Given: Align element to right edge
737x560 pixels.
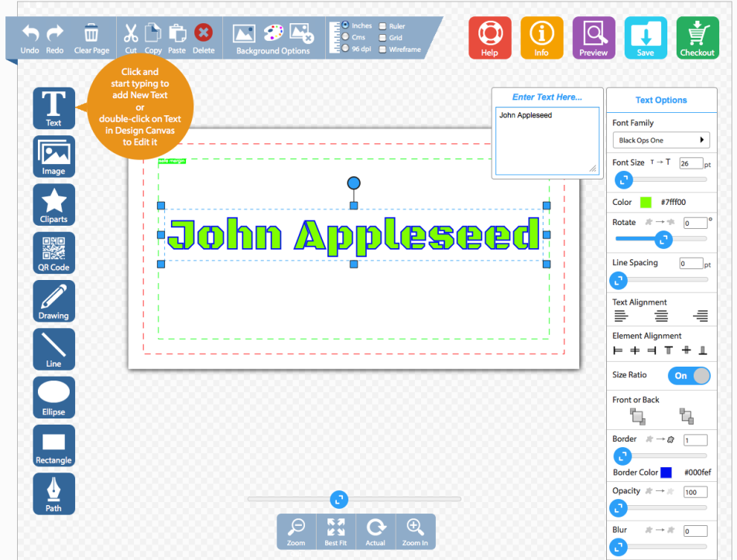Looking at the screenshot, I should [652, 350].
